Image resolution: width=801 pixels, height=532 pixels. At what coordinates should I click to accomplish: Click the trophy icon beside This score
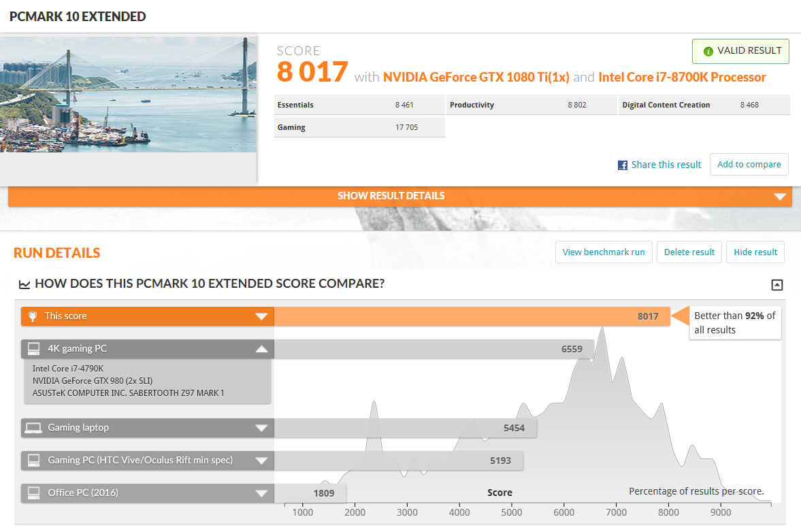click(x=33, y=316)
